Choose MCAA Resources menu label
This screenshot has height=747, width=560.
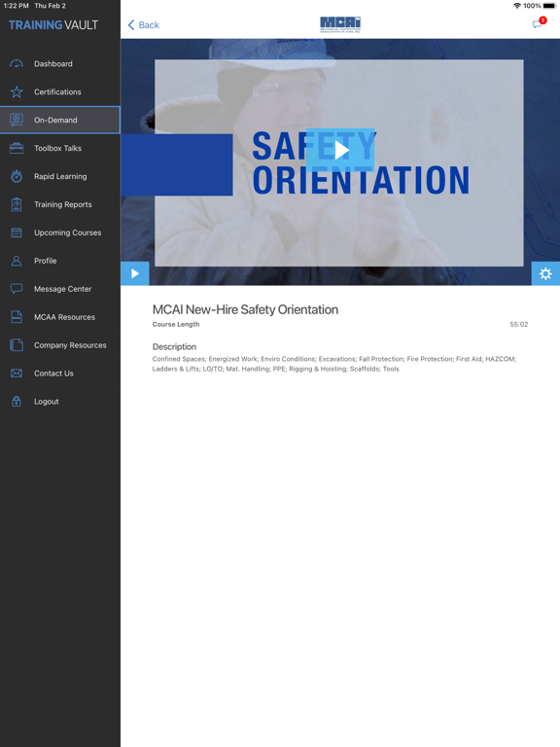65,317
